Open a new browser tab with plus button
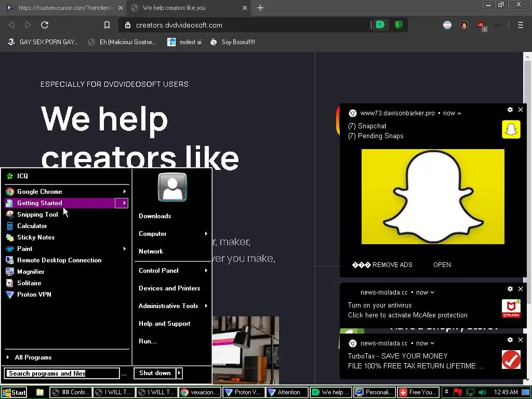 click(260, 7)
